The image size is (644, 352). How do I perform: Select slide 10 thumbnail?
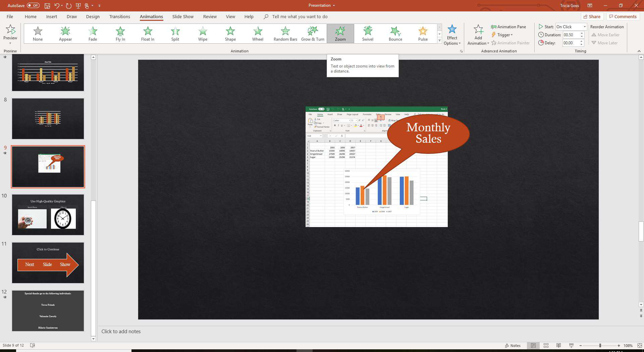(48, 215)
